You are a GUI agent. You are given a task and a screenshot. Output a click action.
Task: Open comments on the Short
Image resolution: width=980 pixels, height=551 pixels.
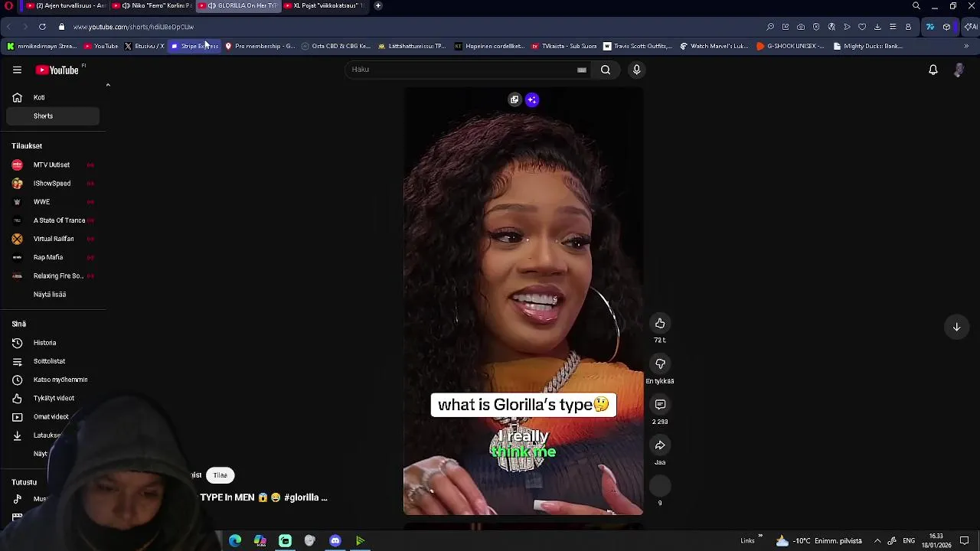coord(660,404)
